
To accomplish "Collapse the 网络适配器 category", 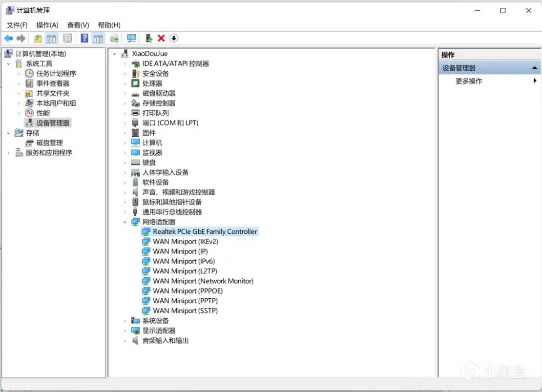I will pyautogui.click(x=125, y=222).
